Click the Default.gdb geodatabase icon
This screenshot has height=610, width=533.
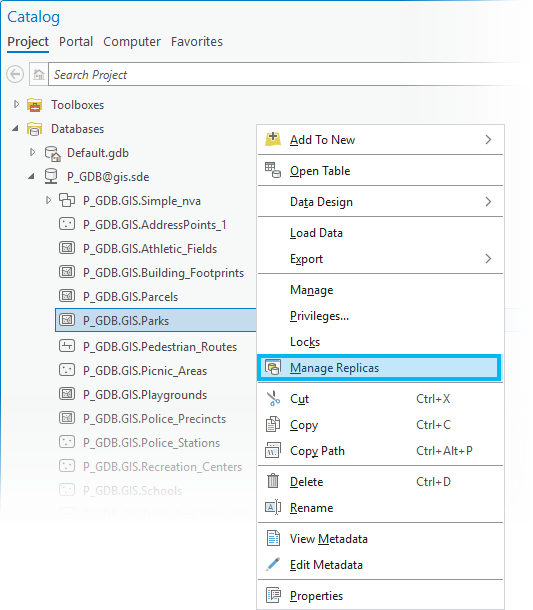52,153
